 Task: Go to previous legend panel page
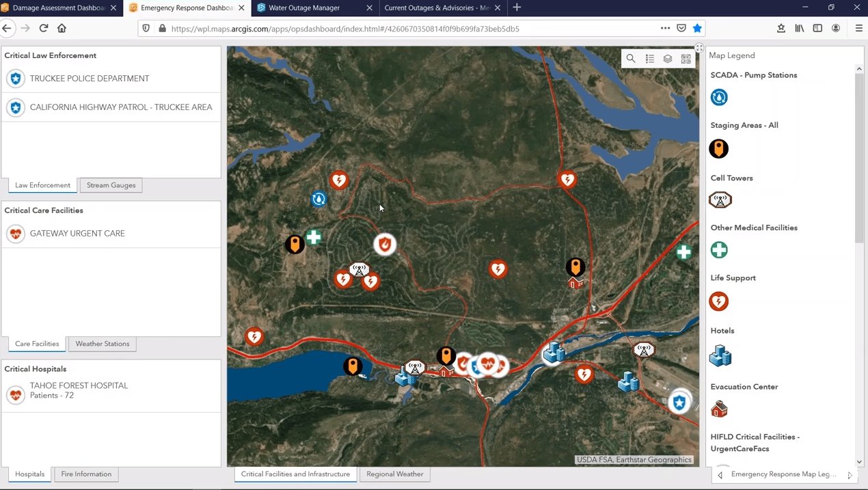(x=720, y=475)
